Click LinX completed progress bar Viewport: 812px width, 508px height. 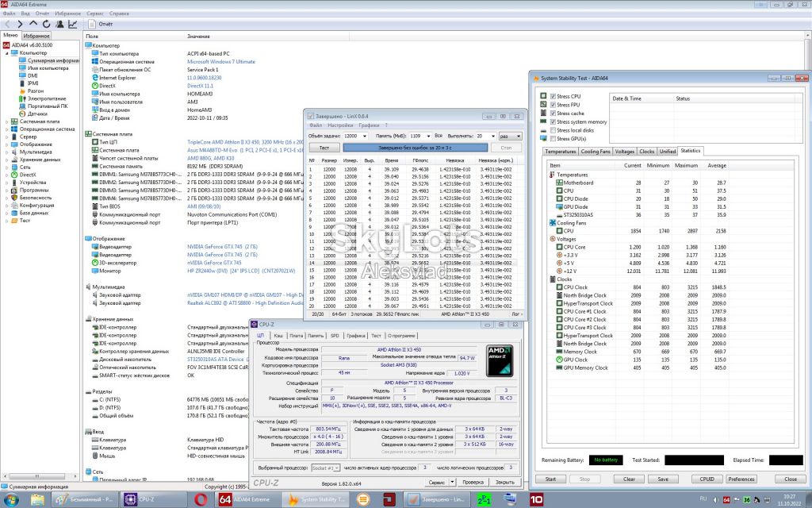[x=415, y=148]
